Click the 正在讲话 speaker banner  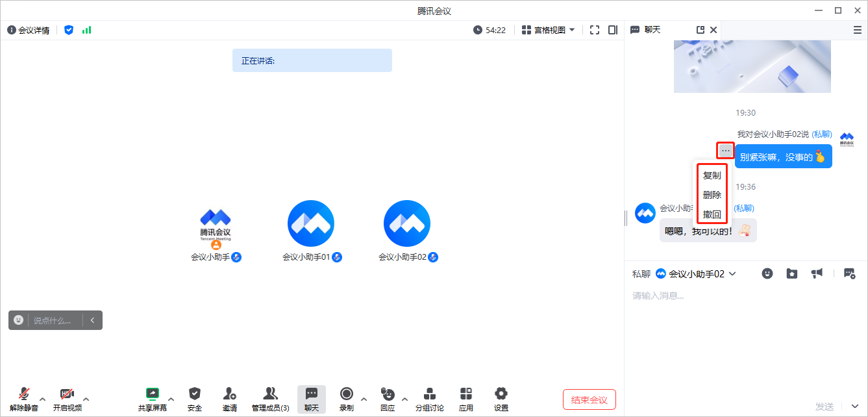[312, 60]
